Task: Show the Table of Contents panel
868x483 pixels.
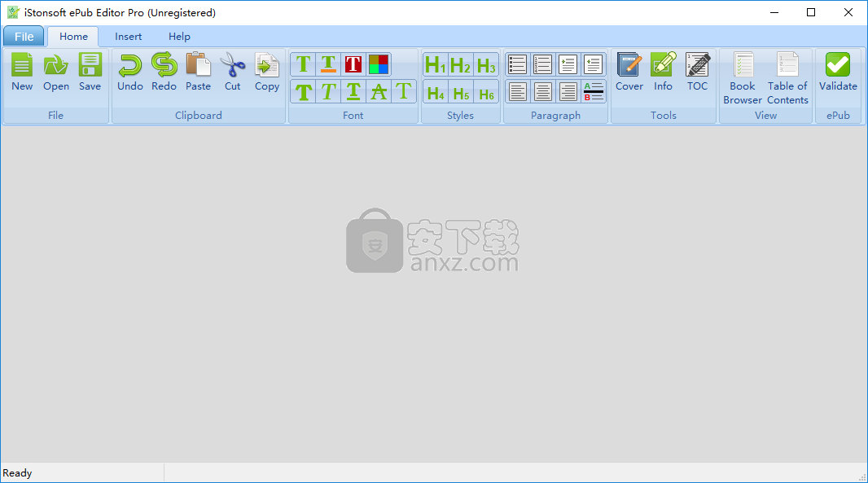Action: pos(787,79)
